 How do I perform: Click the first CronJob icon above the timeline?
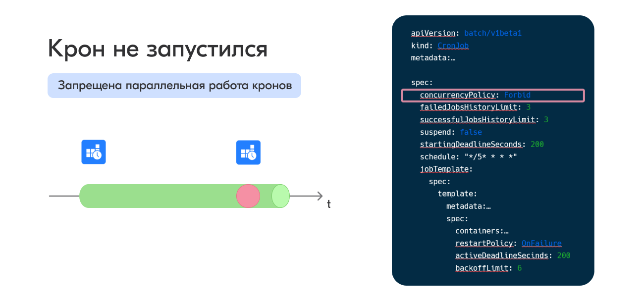tap(94, 152)
